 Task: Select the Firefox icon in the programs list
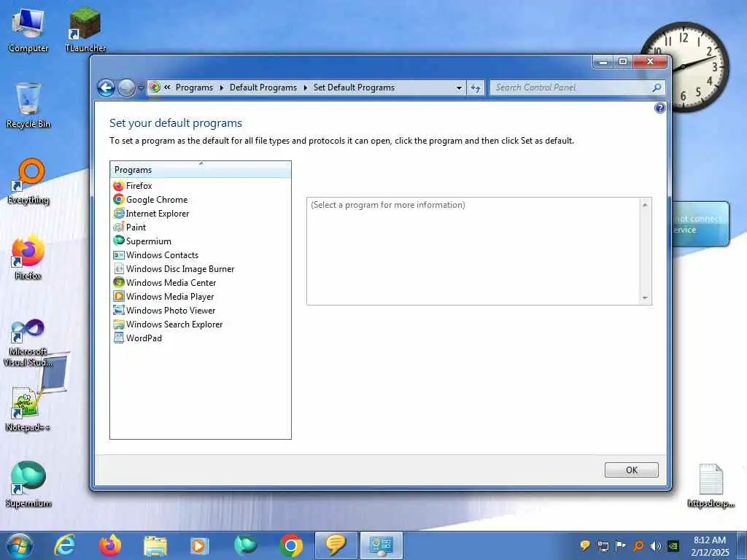pyautogui.click(x=119, y=186)
